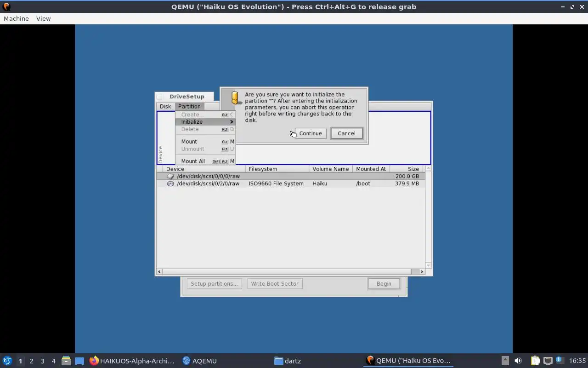Screen dimensions: 588x368
Task: Click the /boot mount point cell
Action: pyautogui.click(x=363, y=184)
